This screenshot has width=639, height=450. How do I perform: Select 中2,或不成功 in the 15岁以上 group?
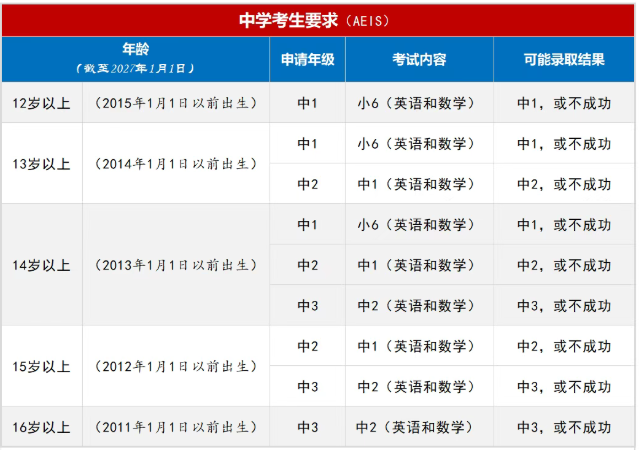[x=564, y=346]
